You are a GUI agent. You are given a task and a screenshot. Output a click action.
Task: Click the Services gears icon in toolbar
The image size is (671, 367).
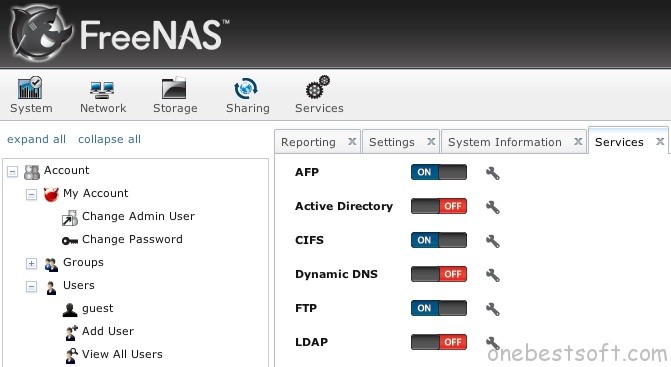coord(318,87)
